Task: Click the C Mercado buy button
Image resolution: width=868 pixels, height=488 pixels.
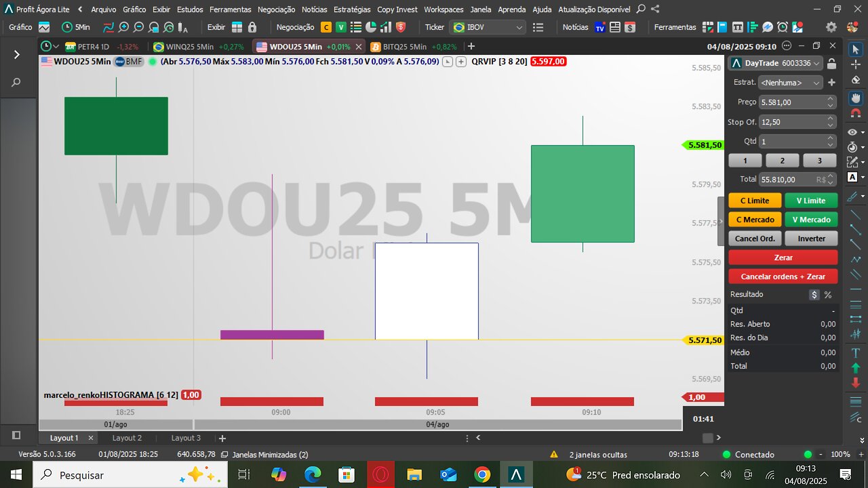Action: pos(755,220)
